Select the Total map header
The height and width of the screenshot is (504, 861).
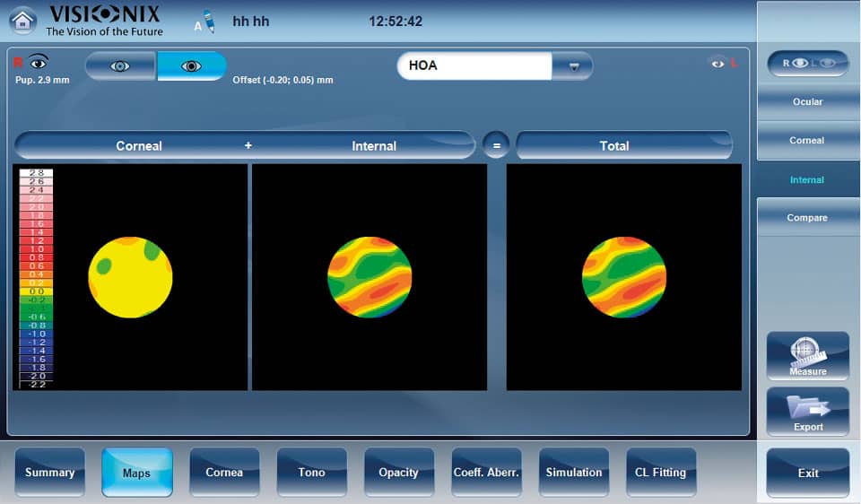624,145
